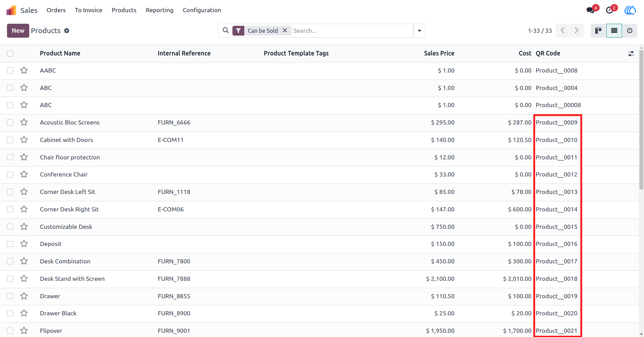The width and height of the screenshot is (644, 337).
Task: Open the Orders menu
Action: 56,10
